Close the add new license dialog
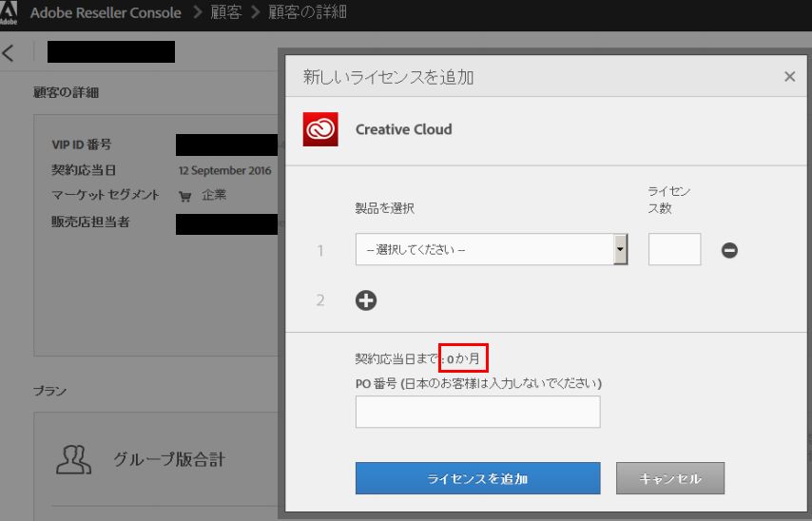812x521 pixels. point(789,77)
